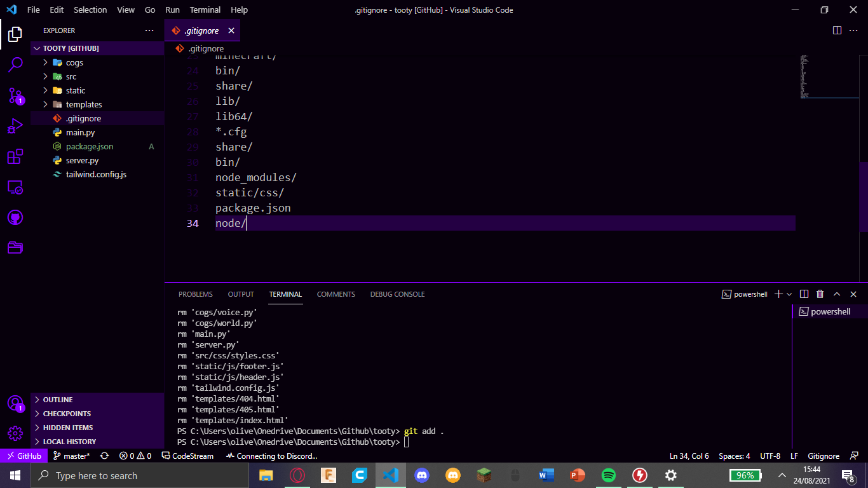Switch to the DEBUG CONSOLE tab

click(x=397, y=294)
